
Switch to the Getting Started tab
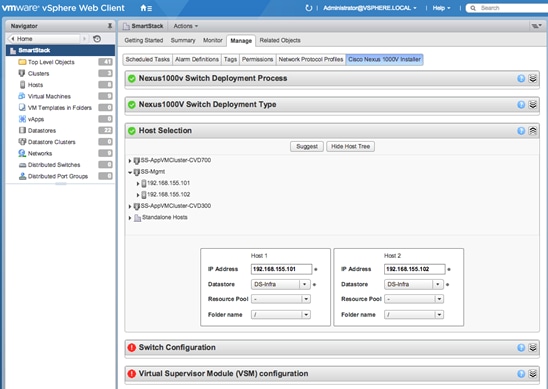point(144,41)
